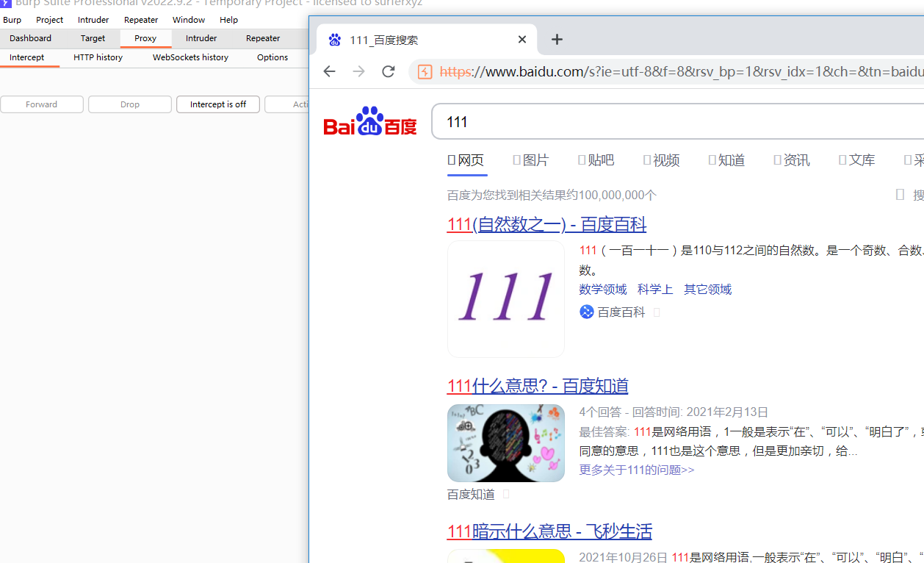The width and height of the screenshot is (924, 563).
Task: Click the 111_百度搜索 browser tab
Action: 427,40
